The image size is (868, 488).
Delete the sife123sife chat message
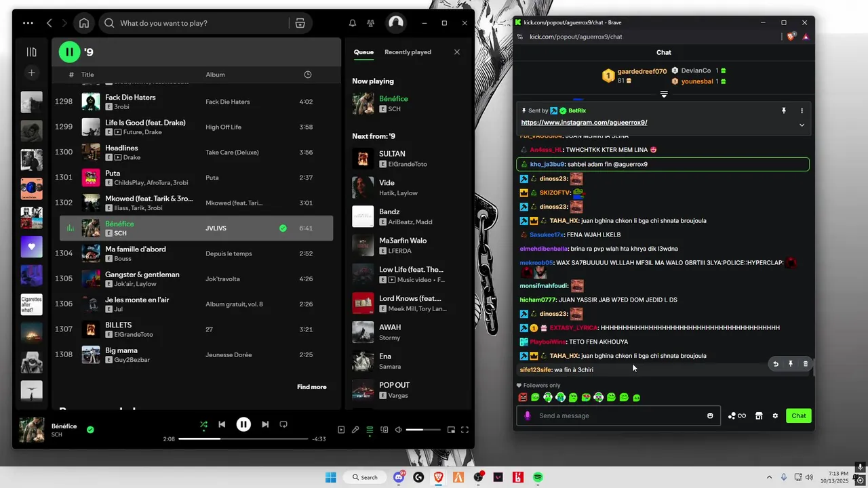[806, 364]
